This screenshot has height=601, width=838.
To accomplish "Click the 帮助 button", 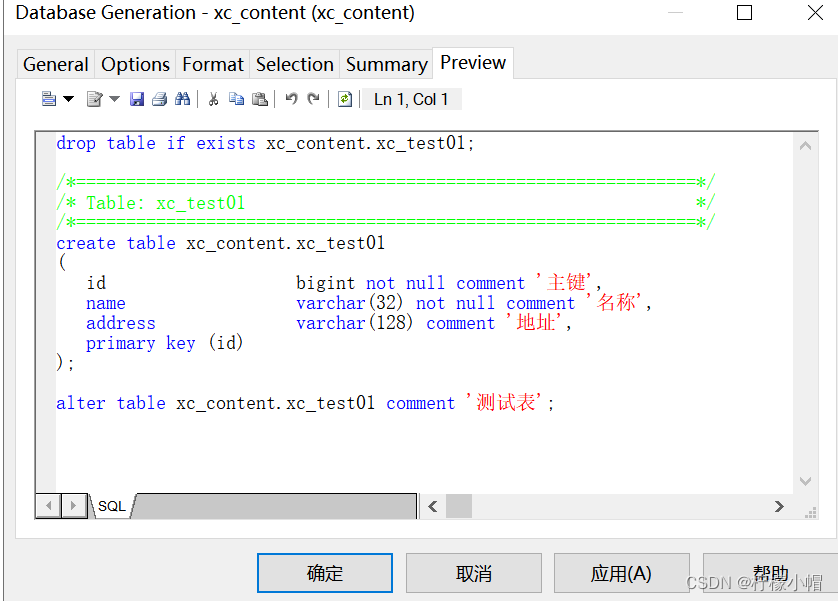I will pyautogui.click(x=770, y=573).
